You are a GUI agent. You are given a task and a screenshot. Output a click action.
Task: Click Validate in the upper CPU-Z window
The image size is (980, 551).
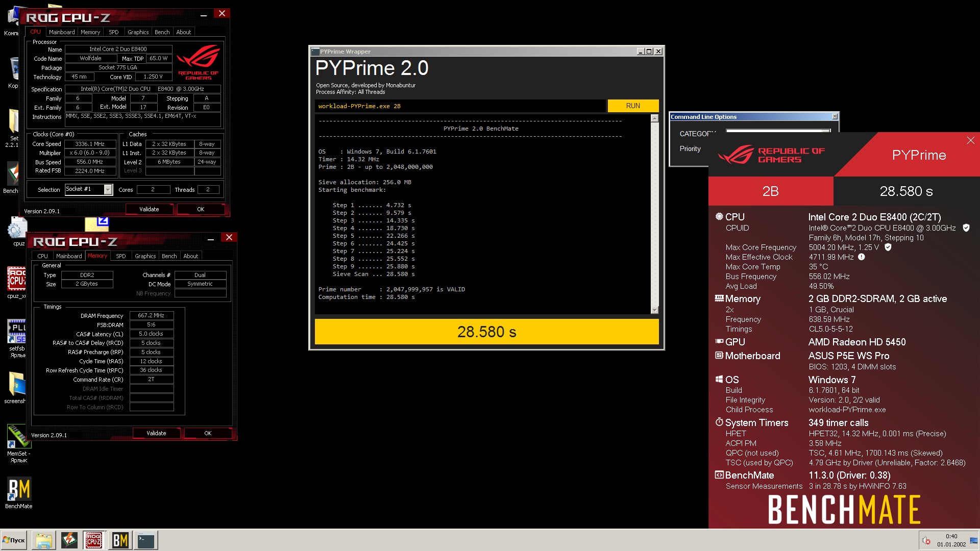pyautogui.click(x=149, y=209)
